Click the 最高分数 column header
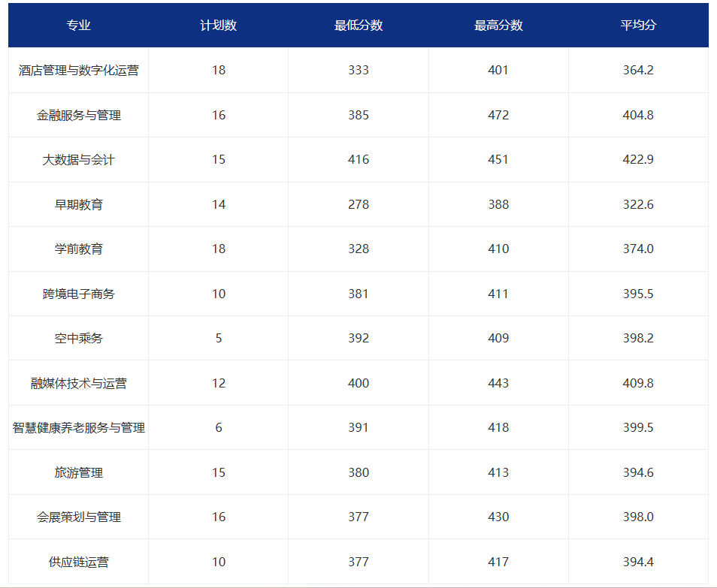This screenshot has width=717, height=588. click(x=498, y=25)
